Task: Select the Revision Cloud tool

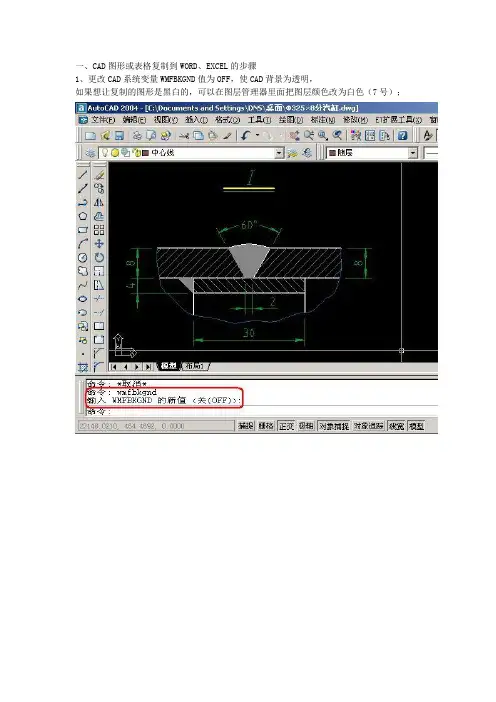Action: pos(83,271)
